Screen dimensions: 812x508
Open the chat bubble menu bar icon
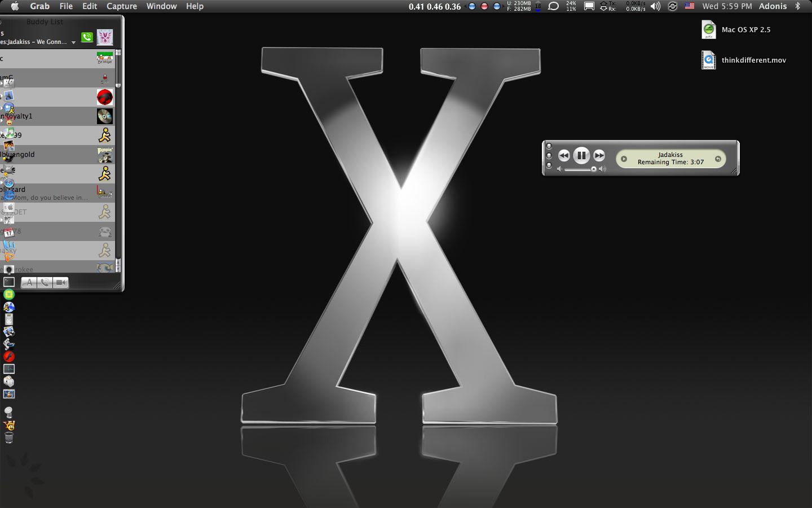click(x=554, y=6)
